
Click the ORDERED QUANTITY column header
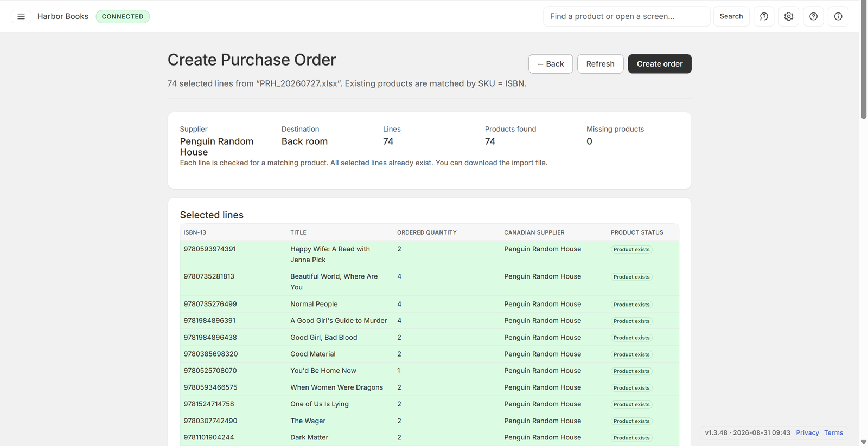[427, 232]
